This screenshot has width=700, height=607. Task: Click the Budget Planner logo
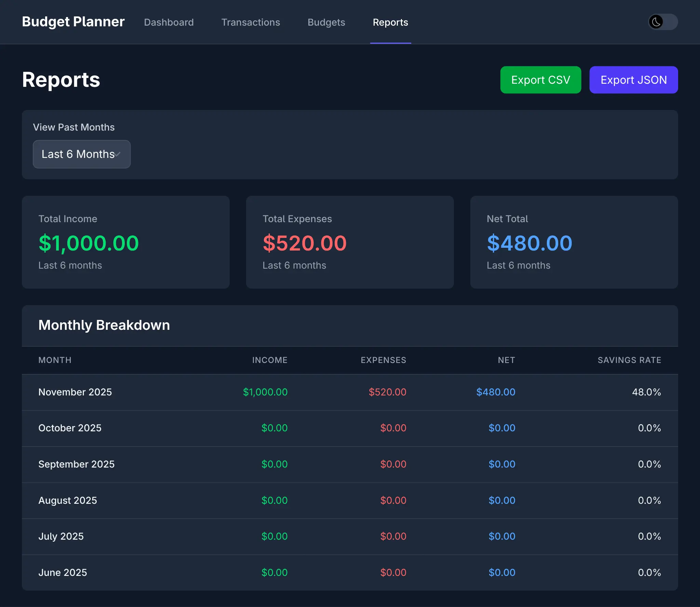(x=73, y=21)
